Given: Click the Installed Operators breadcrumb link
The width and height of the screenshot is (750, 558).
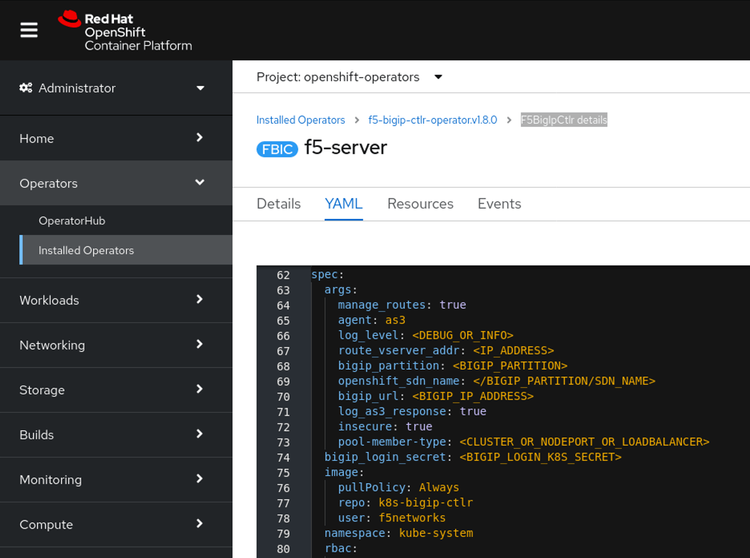Looking at the screenshot, I should click(x=300, y=120).
